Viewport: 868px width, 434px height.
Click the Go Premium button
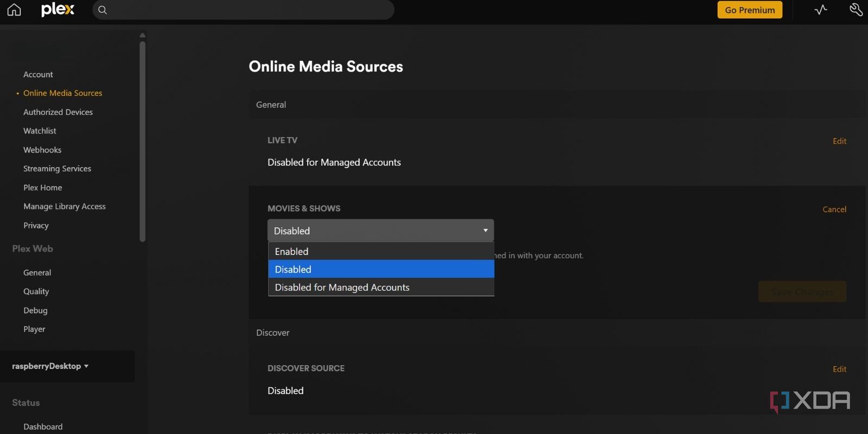point(750,10)
